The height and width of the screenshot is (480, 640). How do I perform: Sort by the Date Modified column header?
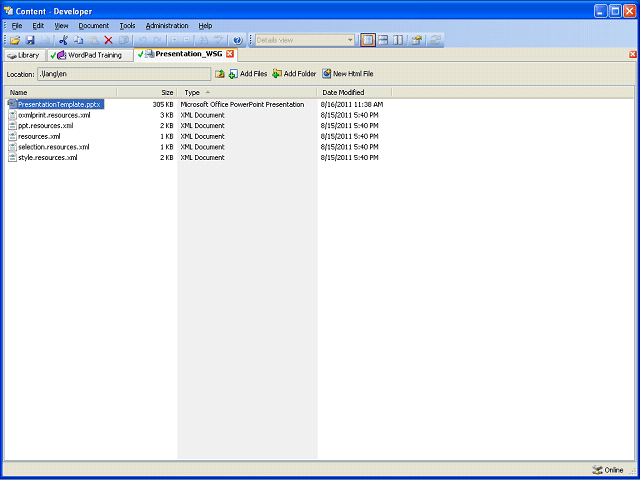[x=354, y=92]
